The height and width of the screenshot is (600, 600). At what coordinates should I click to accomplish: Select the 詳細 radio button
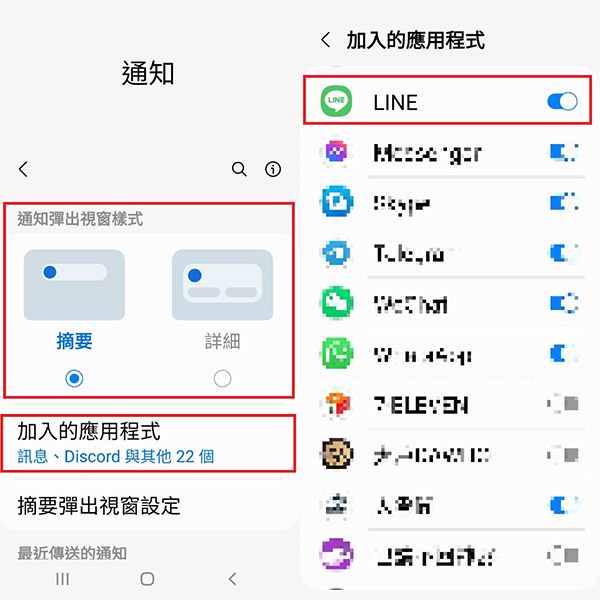click(222, 378)
